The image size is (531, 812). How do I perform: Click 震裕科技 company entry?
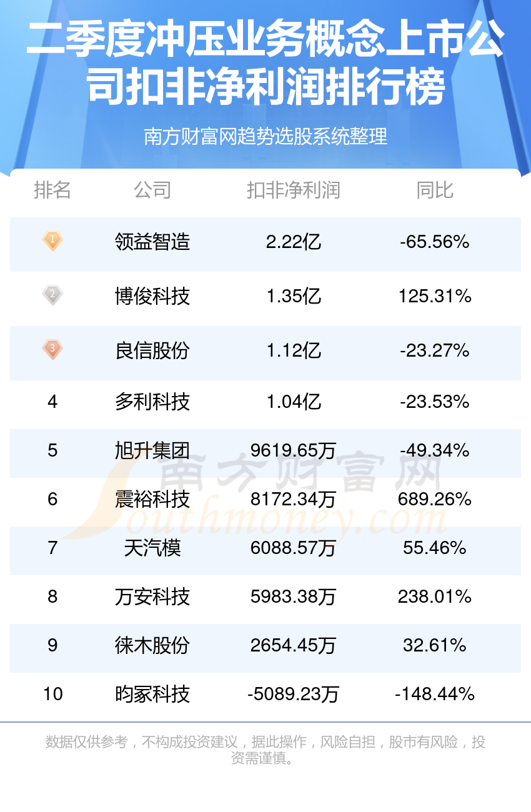(152, 499)
